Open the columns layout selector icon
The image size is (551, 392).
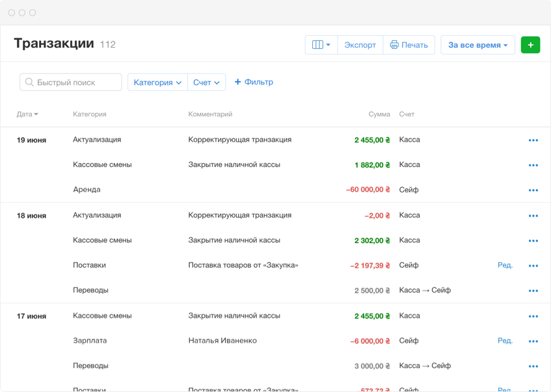pos(321,45)
